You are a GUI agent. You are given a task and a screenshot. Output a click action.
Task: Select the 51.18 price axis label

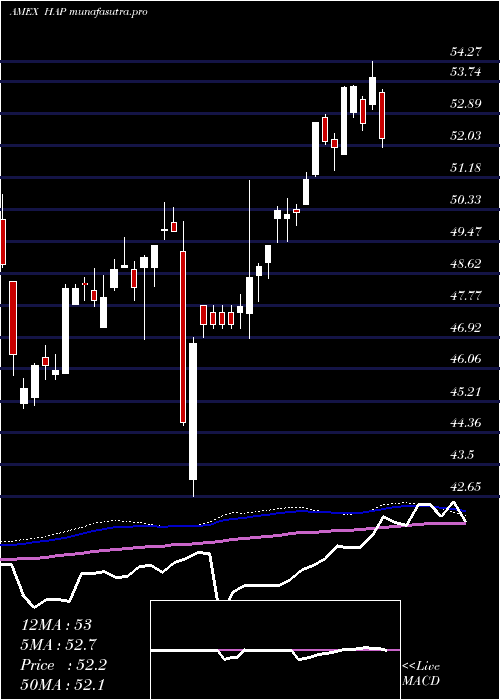(466, 168)
